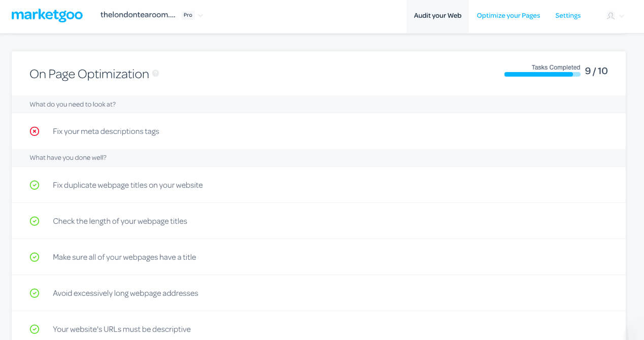Select the Audit your Web tab
The height and width of the screenshot is (340, 644).
point(437,15)
